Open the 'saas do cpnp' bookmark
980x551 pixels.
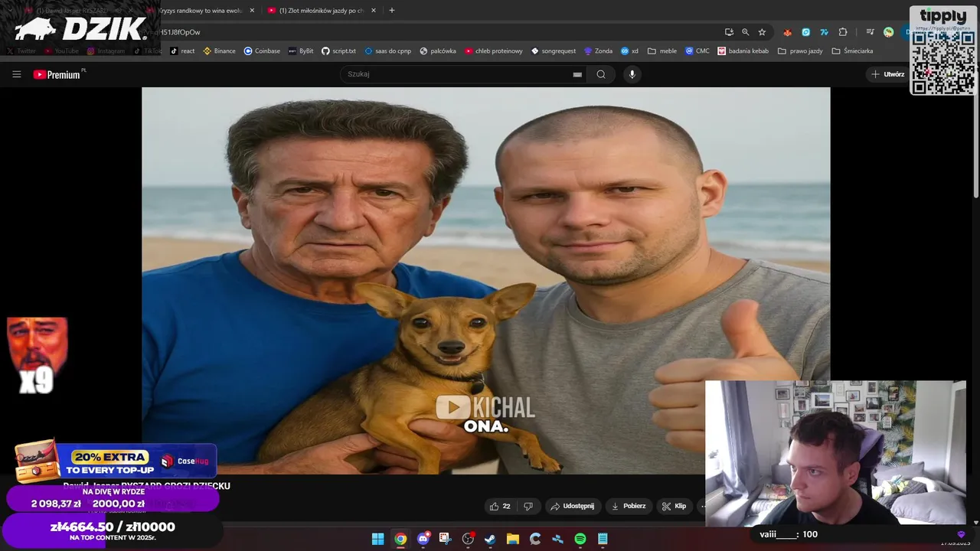[x=388, y=51]
